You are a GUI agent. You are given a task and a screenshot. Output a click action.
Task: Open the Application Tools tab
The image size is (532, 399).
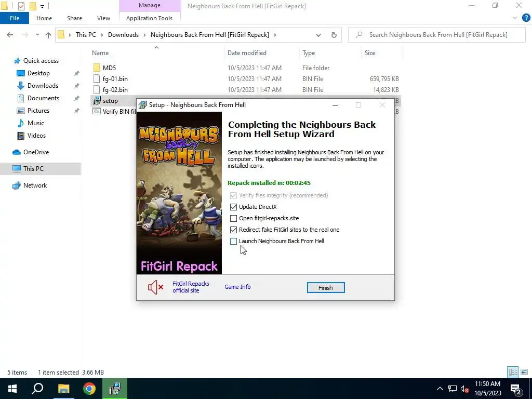click(x=149, y=18)
